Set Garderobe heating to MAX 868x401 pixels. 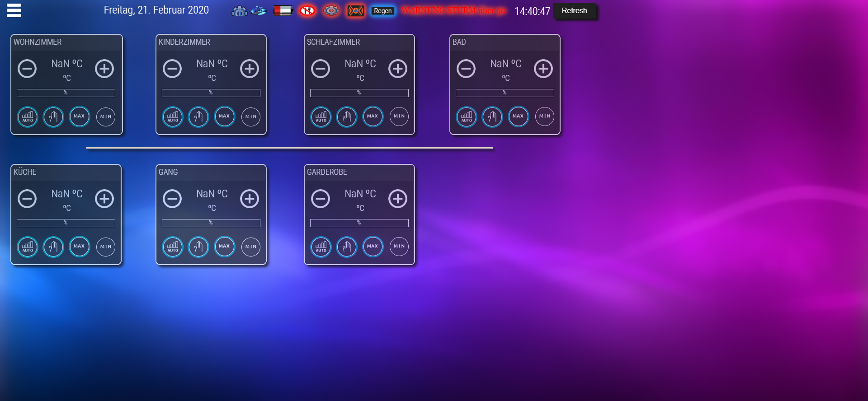(x=373, y=247)
